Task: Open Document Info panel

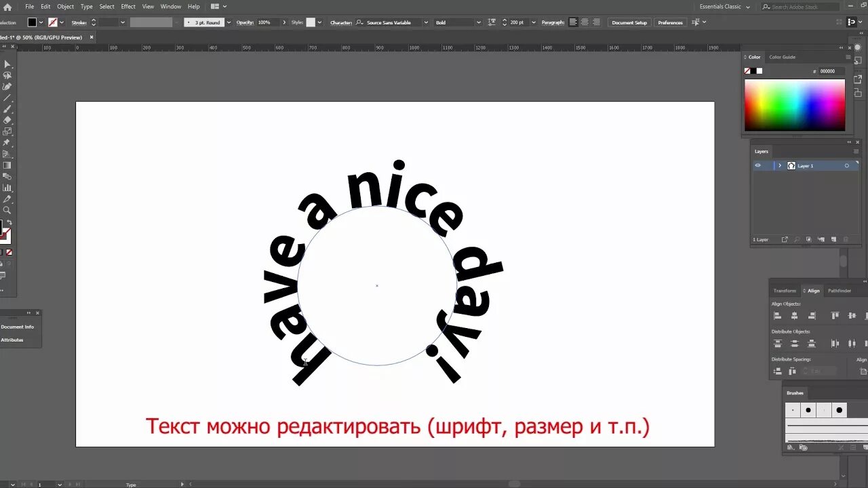Action: tap(18, 327)
